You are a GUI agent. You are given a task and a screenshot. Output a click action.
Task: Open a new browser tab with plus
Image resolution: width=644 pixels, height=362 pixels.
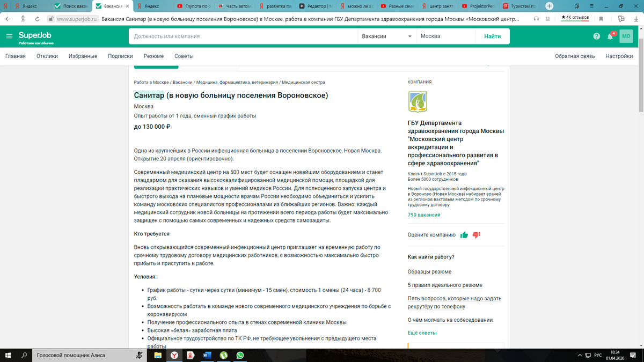[x=549, y=6]
